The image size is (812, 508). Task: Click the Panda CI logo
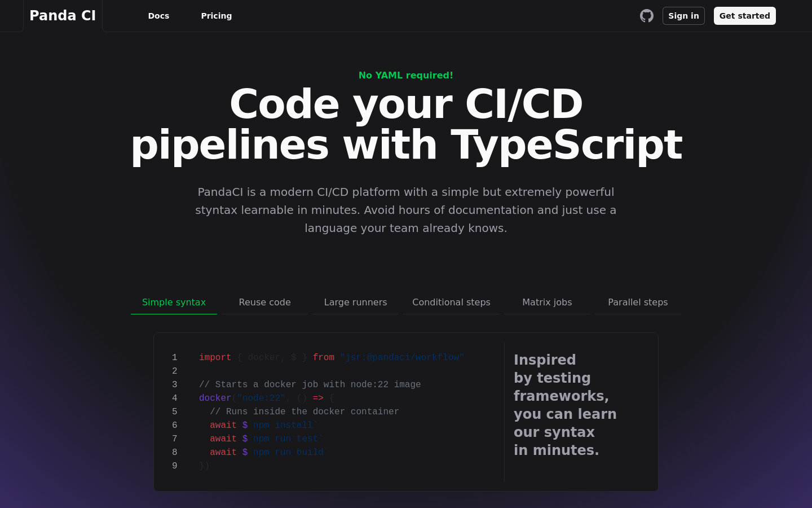(63, 16)
